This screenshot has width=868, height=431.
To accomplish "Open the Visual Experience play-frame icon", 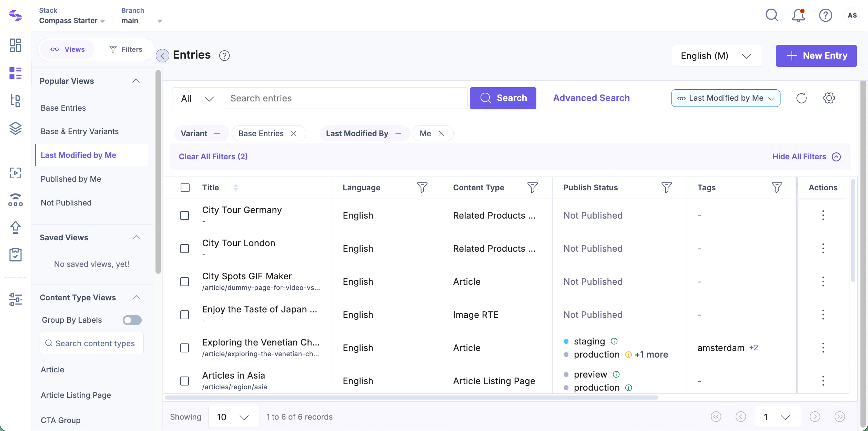I will [16, 173].
